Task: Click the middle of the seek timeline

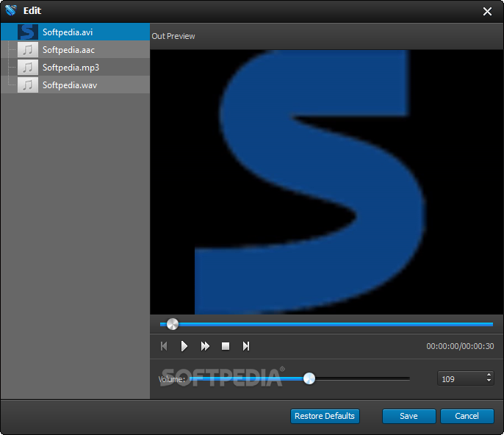Action: click(x=326, y=324)
